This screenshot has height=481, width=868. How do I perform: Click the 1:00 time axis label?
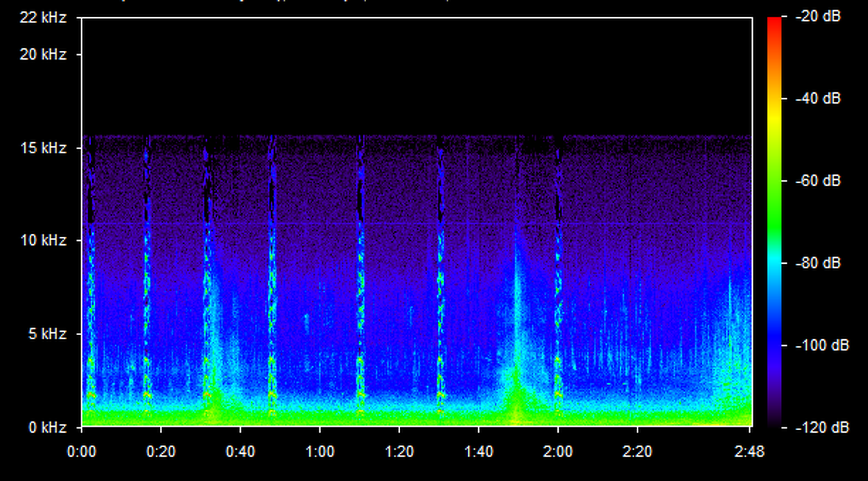point(319,452)
